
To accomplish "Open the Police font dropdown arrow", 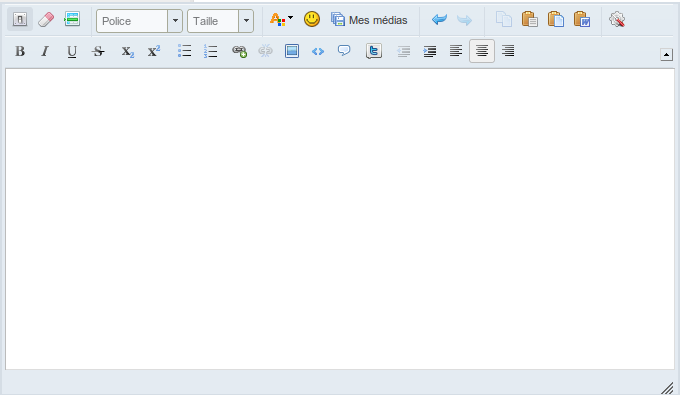I will [175, 21].
